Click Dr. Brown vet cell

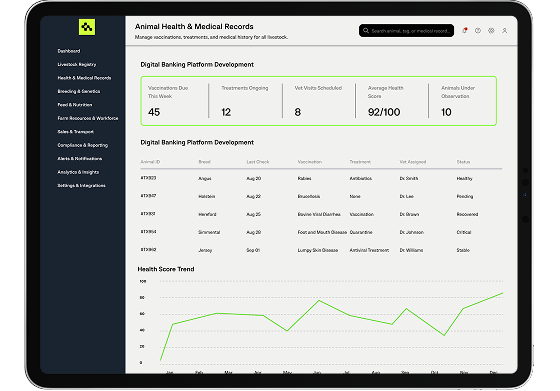click(x=409, y=214)
